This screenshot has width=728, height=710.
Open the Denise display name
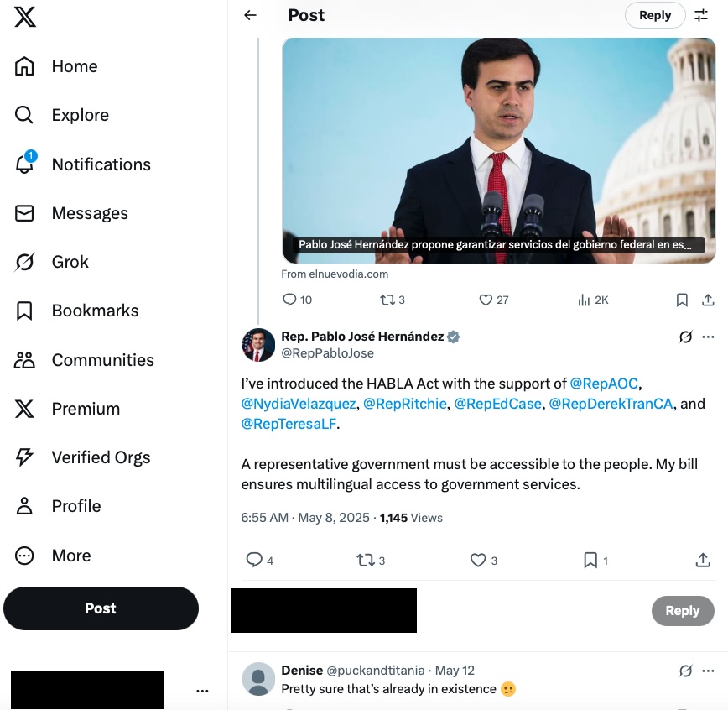click(x=302, y=671)
